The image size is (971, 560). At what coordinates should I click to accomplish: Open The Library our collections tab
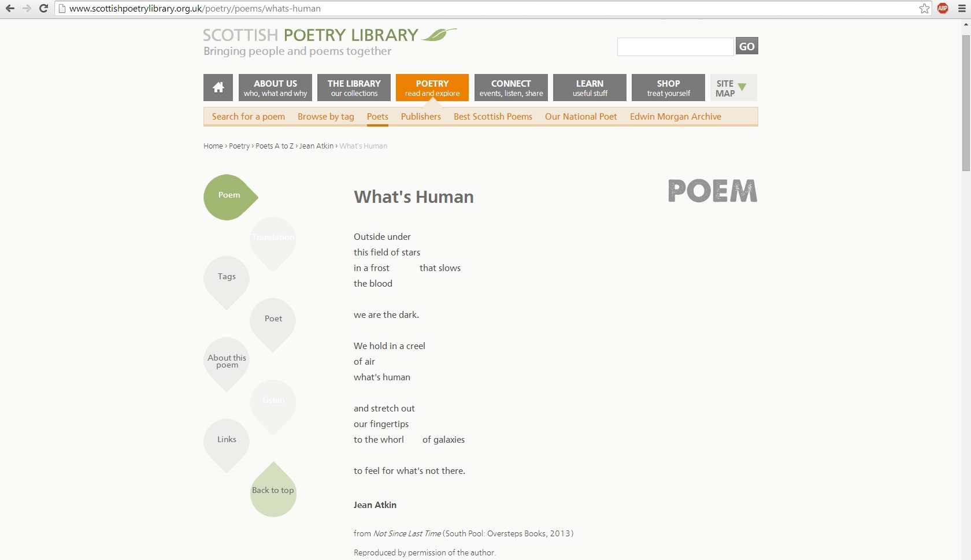pos(354,88)
